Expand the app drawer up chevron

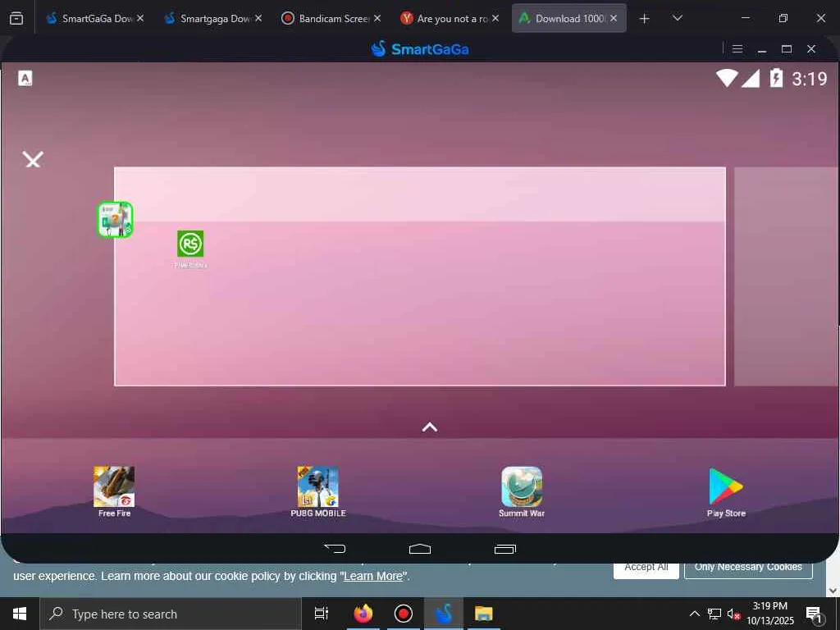430,427
